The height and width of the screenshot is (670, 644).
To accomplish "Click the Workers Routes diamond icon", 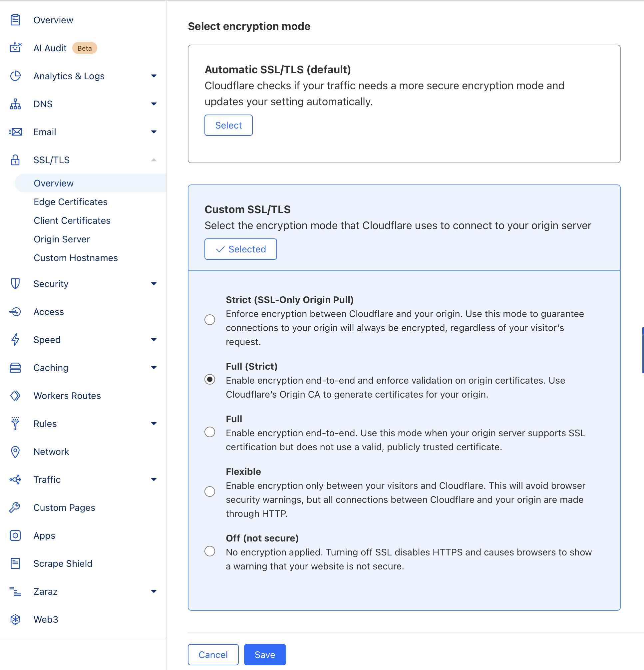I will click(15, 396).
